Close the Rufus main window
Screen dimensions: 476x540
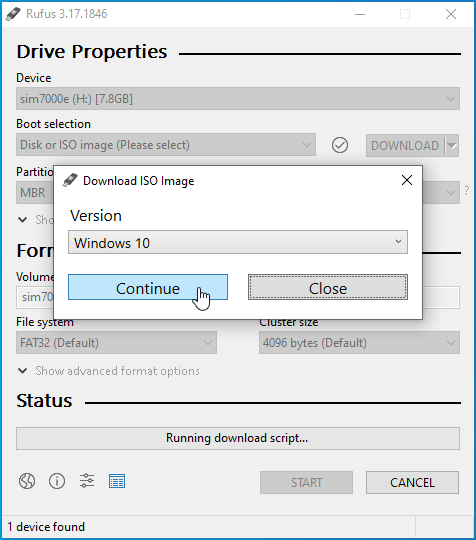451,14
